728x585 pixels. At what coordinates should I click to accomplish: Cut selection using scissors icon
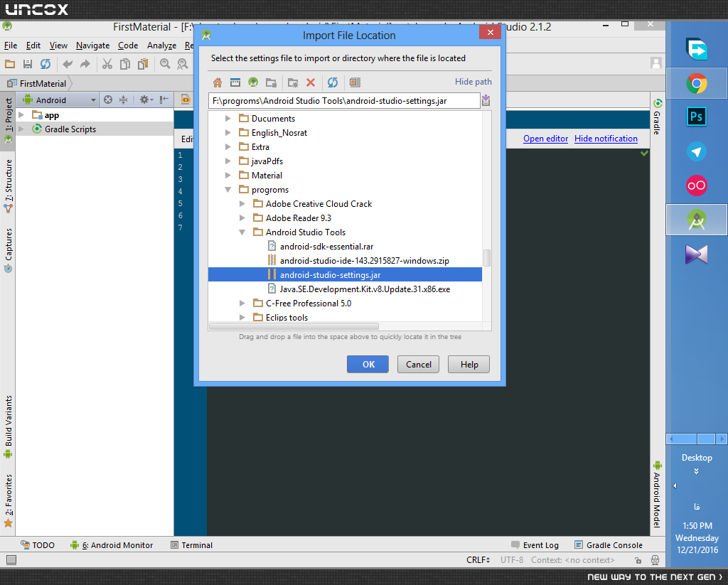click(107, 64)
